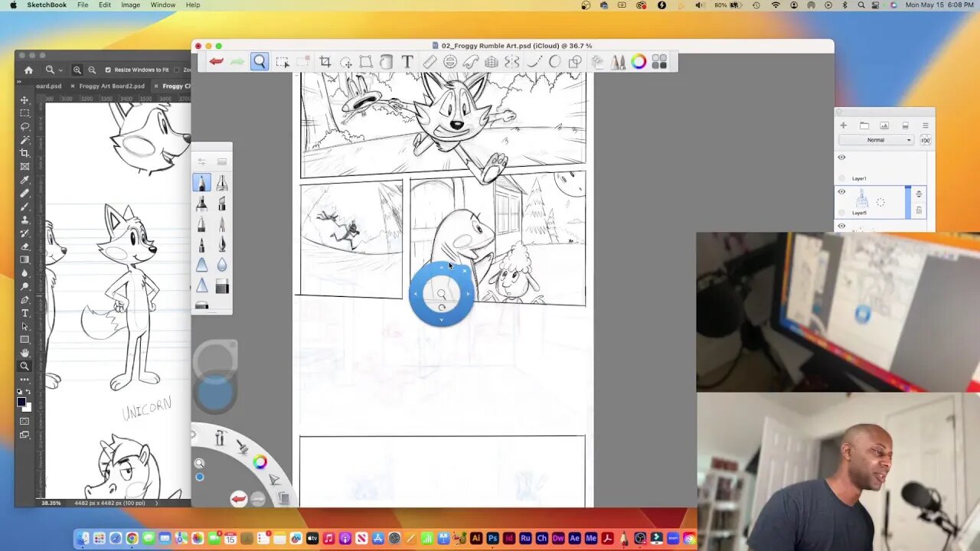980x551 pixels.
Task: Hide Layer1 using its eye icon
Action: pyautogui.click(x=841, y=158)
